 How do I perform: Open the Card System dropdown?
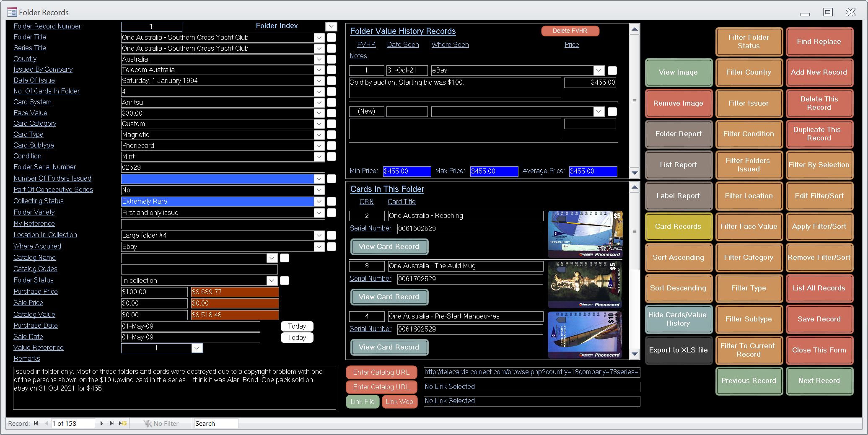319,102
